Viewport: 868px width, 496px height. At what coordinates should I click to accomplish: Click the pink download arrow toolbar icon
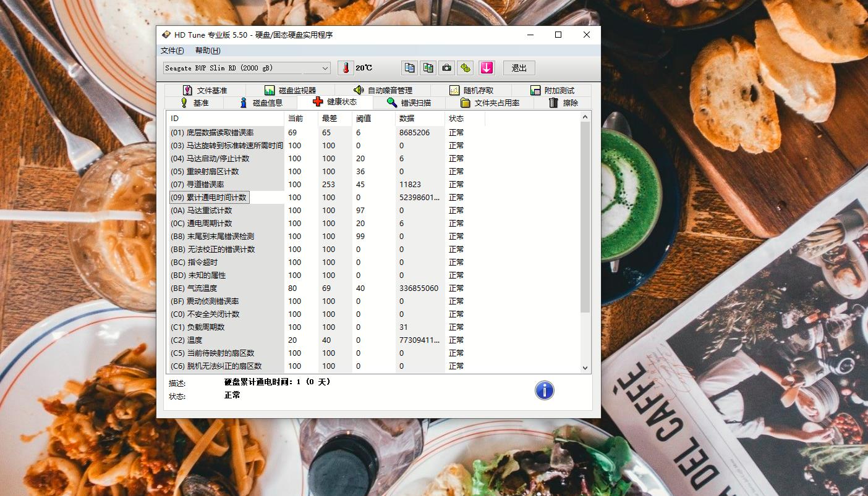pyautogui.click(x=487, y=67)
